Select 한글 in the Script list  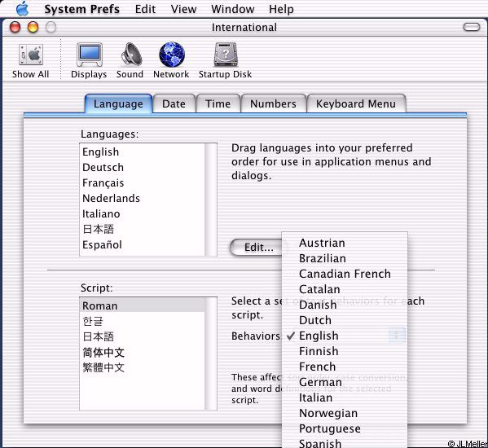pos(143,321)
